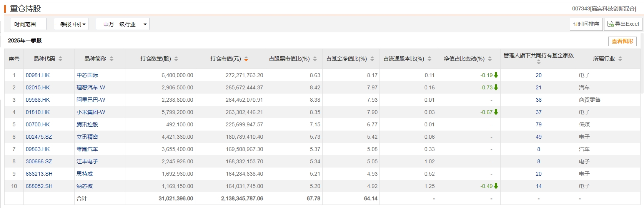The image size is (644, 208).
Task: Click fund count 36 for 阿里巴巴-W
Action: [539, 100]
